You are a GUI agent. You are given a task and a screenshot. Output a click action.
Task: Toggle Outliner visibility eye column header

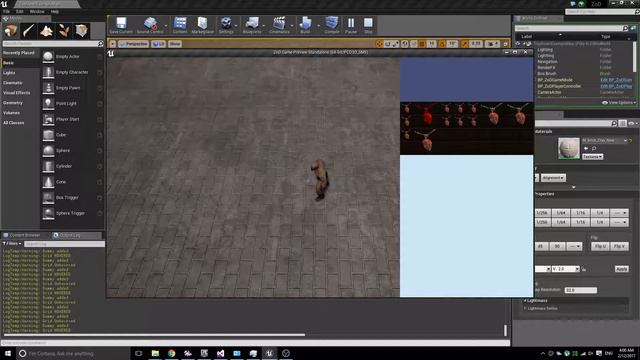click(518, 43)
